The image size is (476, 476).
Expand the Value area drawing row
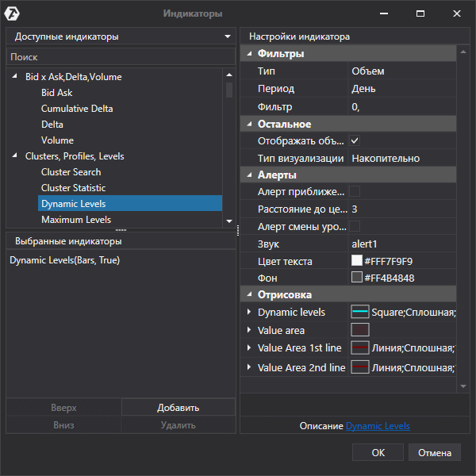pyautogui.click(x=249, y=330)
